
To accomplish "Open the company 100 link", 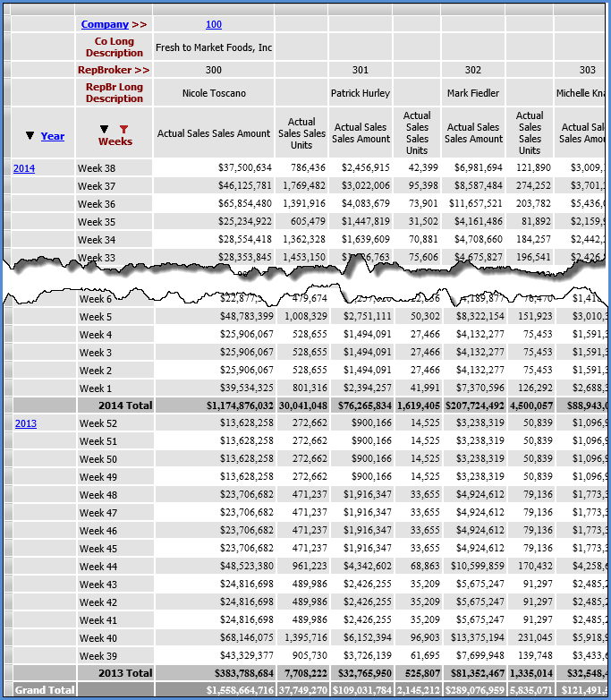I will coord(213,24).
